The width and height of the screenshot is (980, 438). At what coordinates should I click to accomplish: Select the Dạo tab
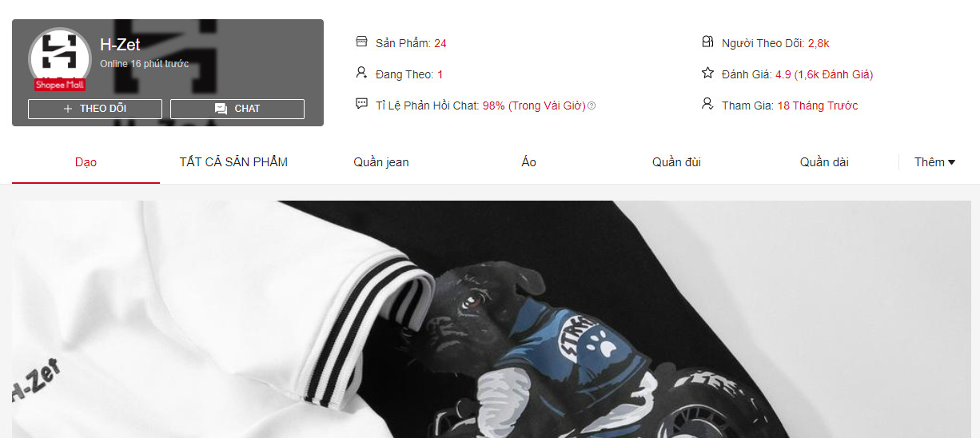86,162
